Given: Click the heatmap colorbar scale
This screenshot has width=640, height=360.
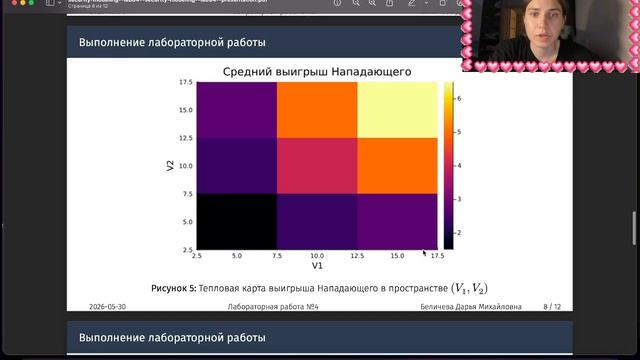Looking at the screenshot, I should 448,166.
